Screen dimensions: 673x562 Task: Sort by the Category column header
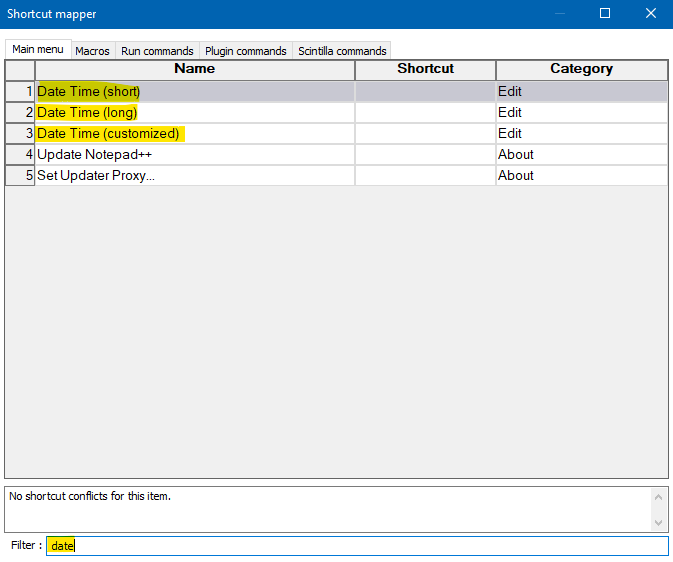[x=582, y=70]
